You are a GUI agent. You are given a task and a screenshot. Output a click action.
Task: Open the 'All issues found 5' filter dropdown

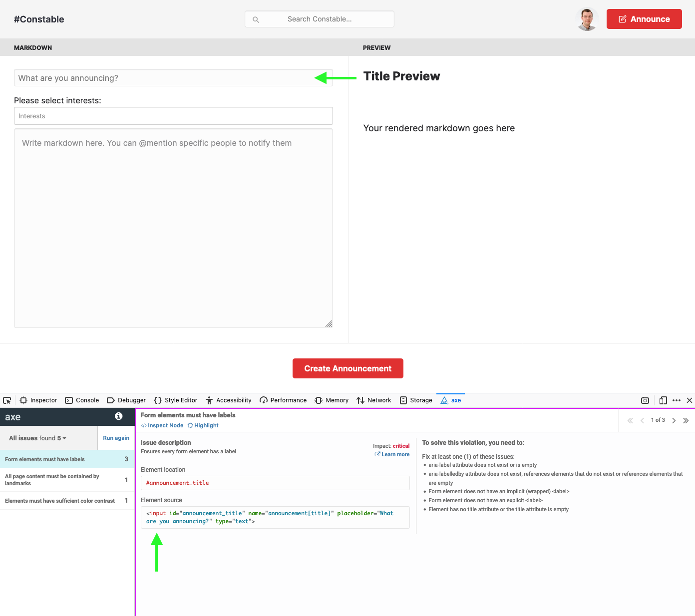coord(36,438)
